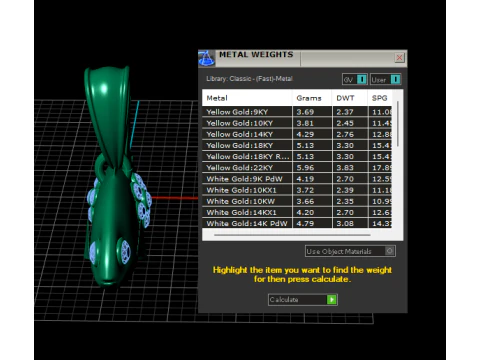Click the Library: Classic - (Fast)-Metal label
Image resolution: width=480 pixels, height=360 pixels.
click(x=249, y=79)
